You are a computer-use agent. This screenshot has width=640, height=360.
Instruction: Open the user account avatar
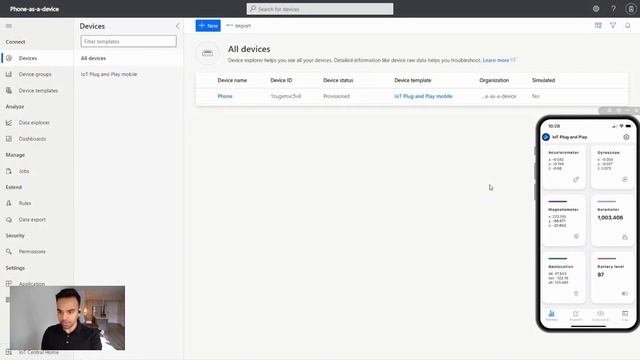click(631, 9)
